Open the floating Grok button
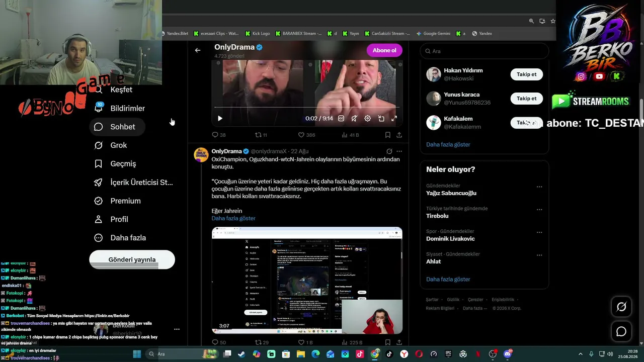The width and height of the screenshot is (644, 362). point(621,307)
